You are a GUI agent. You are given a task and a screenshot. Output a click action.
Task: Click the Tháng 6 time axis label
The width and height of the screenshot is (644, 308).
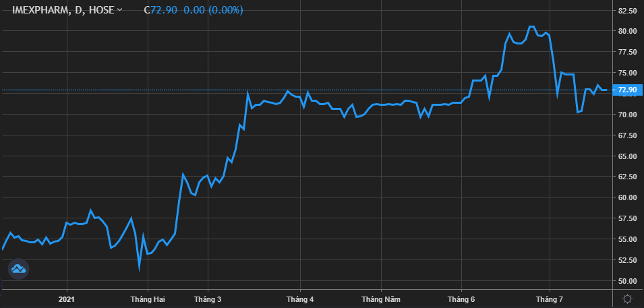461,299
